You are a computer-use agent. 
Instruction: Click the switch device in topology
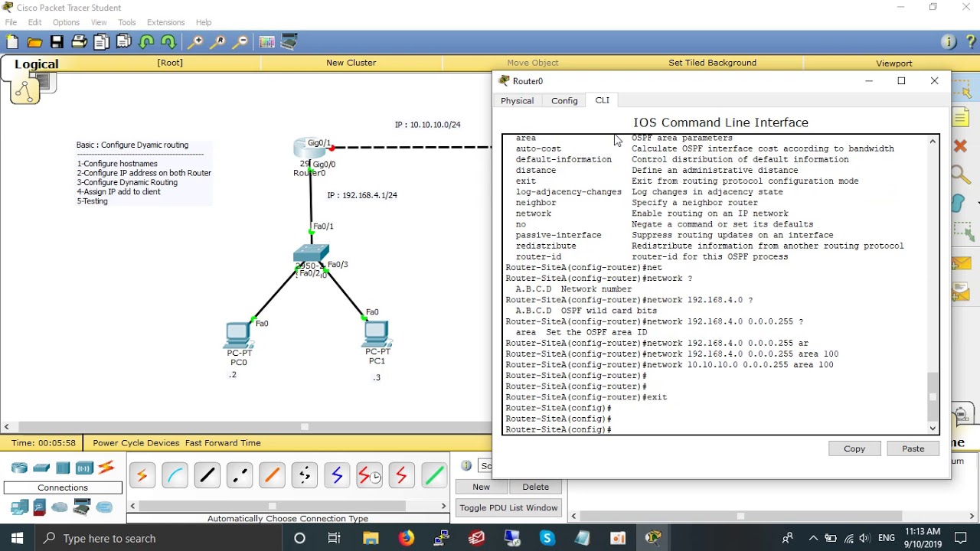(311, 254)
